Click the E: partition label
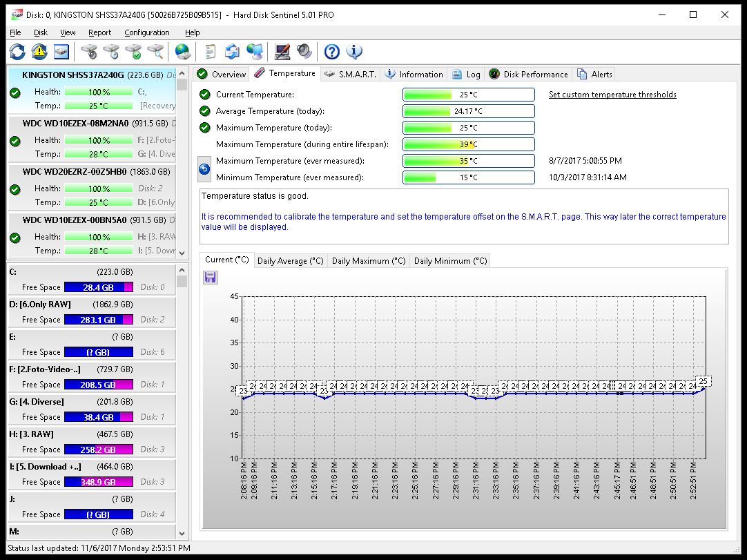The height and width of the screenshot is (560, 747). click(x=12, y=337)
